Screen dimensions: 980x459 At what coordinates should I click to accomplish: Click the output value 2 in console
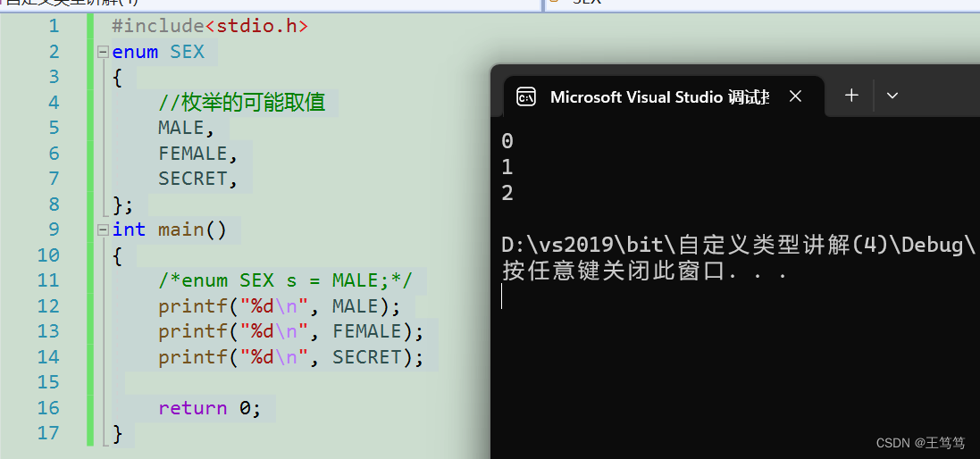pyautogui.click(x=507, y=194)
